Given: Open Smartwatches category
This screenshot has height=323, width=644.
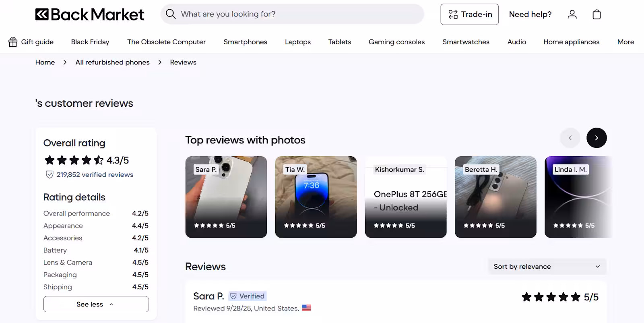Looking at the screenshot, I should (466, 42).
